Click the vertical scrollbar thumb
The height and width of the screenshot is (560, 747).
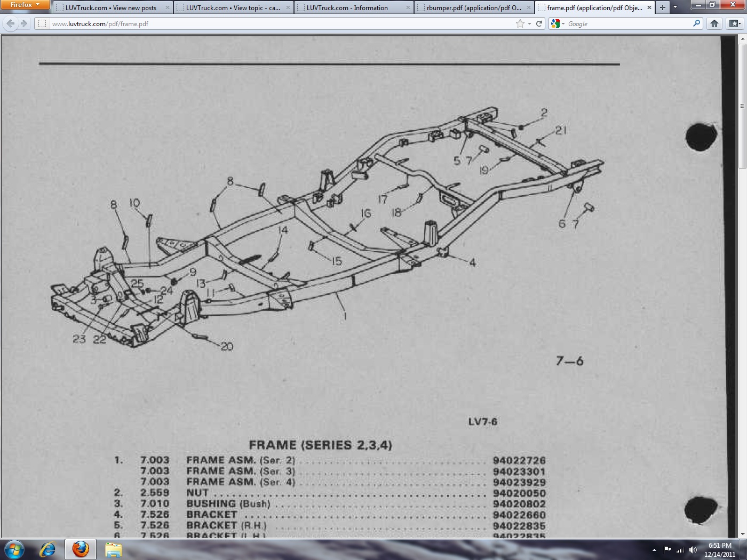pos(742,107)
